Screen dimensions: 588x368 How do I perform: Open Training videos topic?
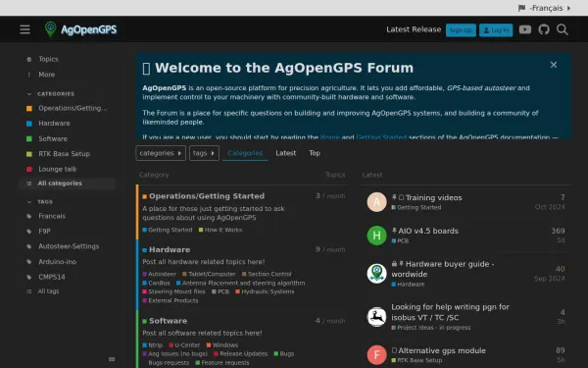pyautogui.click(x=433, y=198)
